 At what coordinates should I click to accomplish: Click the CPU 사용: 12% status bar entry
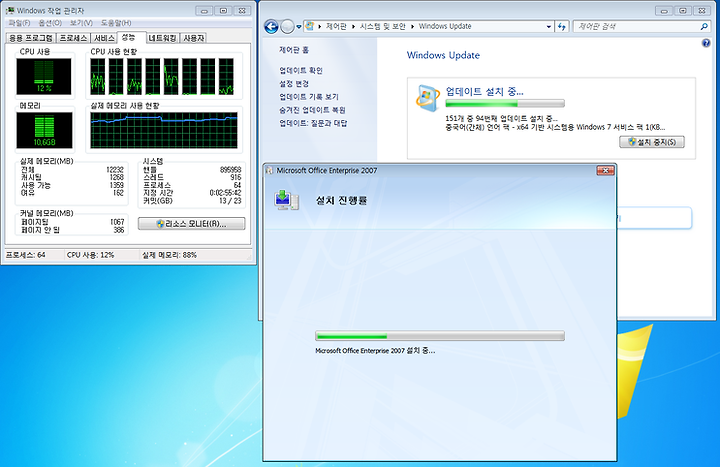90,255
